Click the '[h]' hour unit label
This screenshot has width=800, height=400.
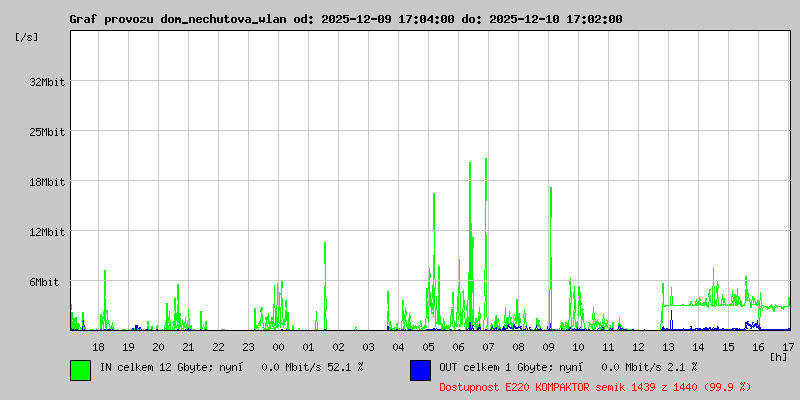(x=779, y=357)
